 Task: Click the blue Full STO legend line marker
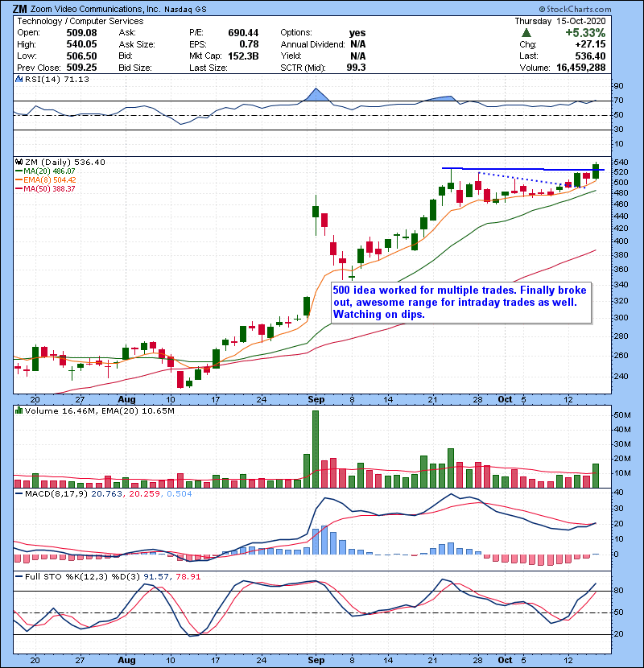(19, 576)
